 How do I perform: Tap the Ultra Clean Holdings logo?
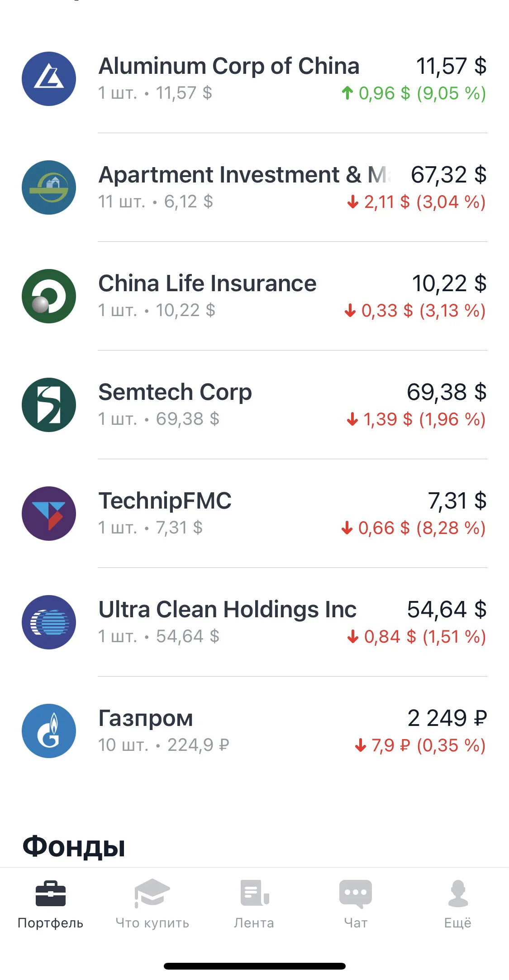(x=49, y=622)
